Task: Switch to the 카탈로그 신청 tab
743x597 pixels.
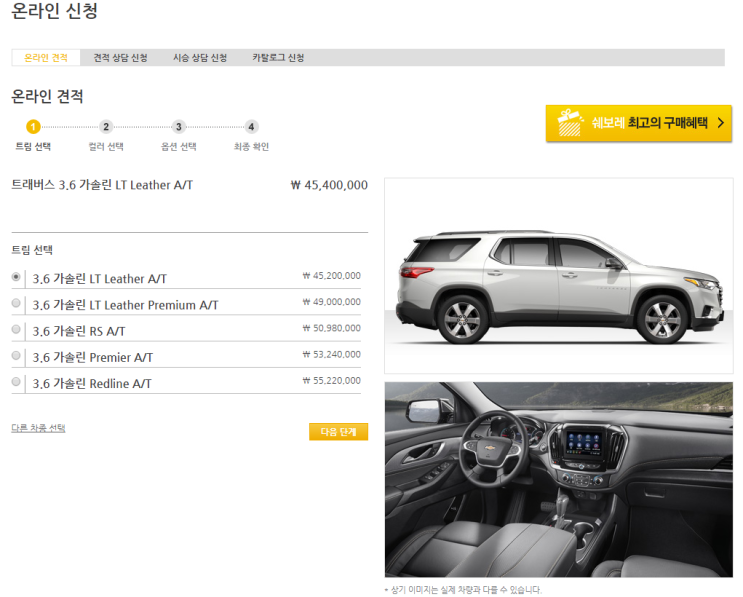Action: click(278, 58)
